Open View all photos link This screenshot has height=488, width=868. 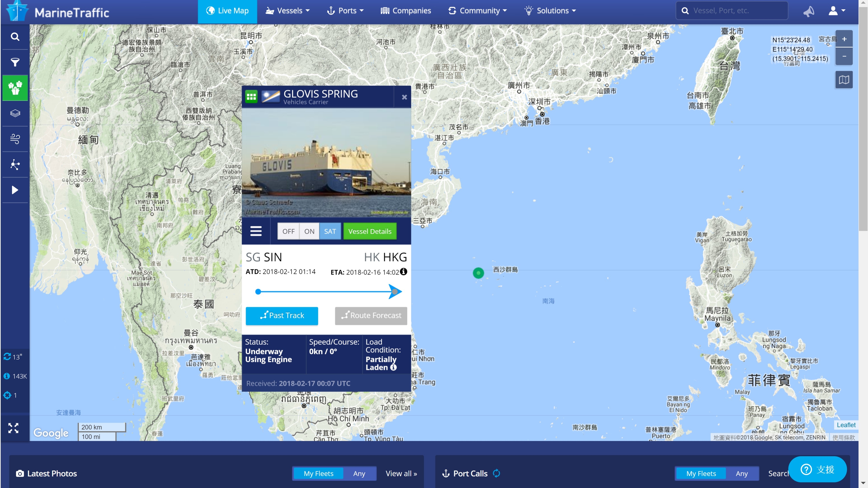click(x=401, y=474)
